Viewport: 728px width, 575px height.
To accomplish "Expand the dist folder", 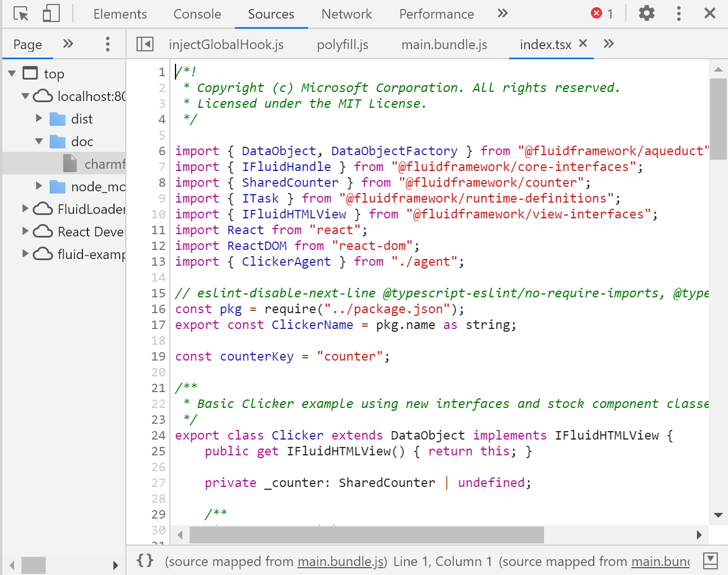I will pos(38,118).
